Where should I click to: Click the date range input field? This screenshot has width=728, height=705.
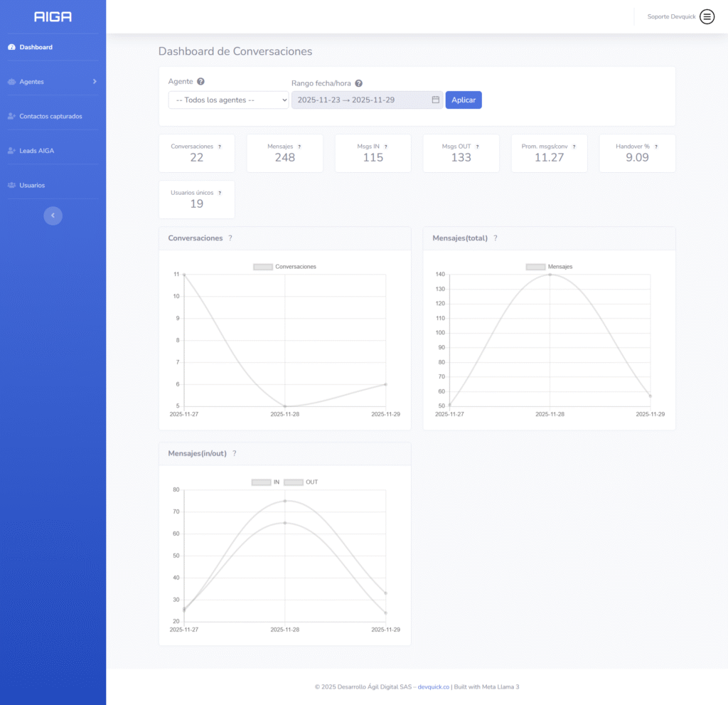point(363,100)
